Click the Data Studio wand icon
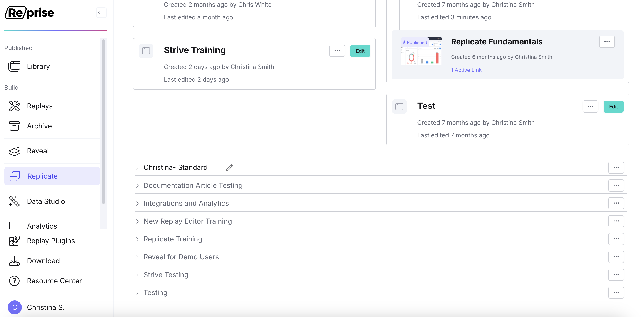The height and width of the screenshot is (317, 644). [x=14, y=201]
